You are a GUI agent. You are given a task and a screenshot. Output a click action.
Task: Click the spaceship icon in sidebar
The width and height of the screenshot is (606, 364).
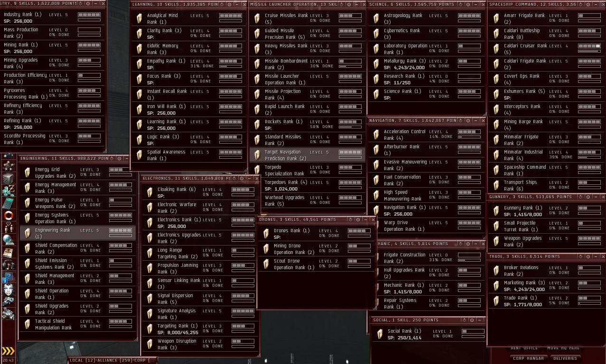(8, 300)
